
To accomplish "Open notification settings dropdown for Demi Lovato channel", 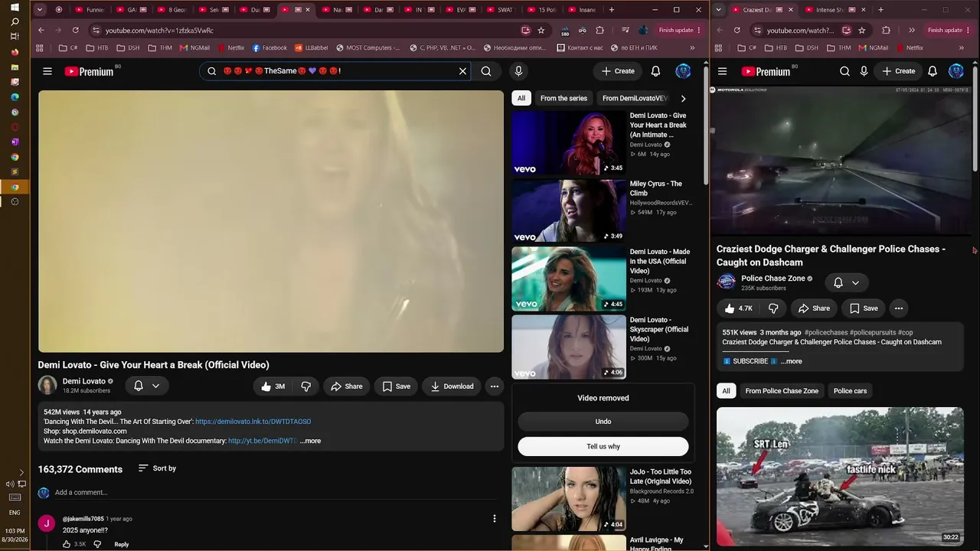I will [147, 386].
